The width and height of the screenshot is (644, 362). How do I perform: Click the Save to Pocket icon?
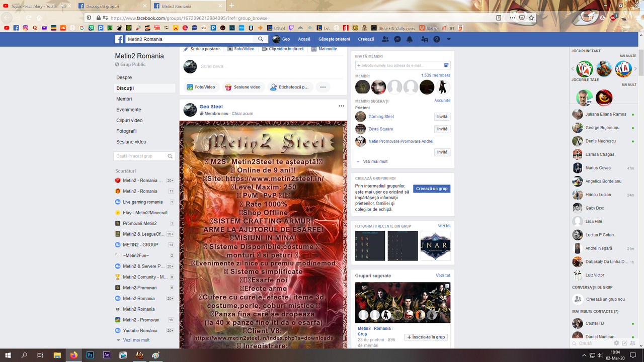point(522,18)
